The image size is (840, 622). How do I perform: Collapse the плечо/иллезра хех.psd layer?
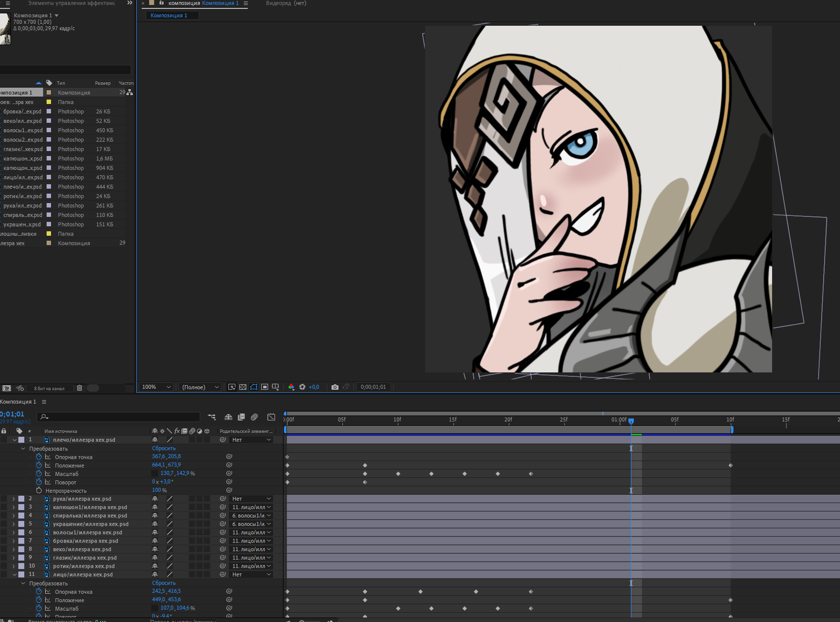click(14, 440)
